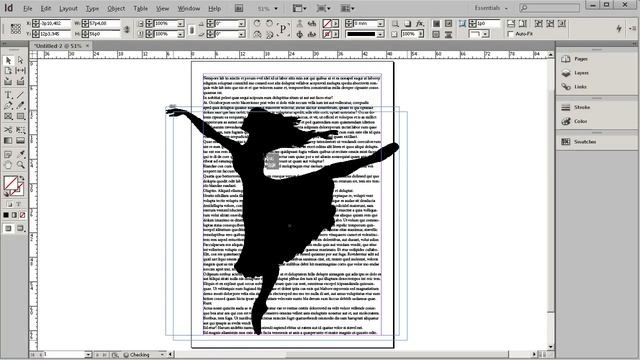The height and width of the screenshot is (360, 640).
Task: Click the Fill color swatch in toolbox
Action: click(x=10, y=182)
